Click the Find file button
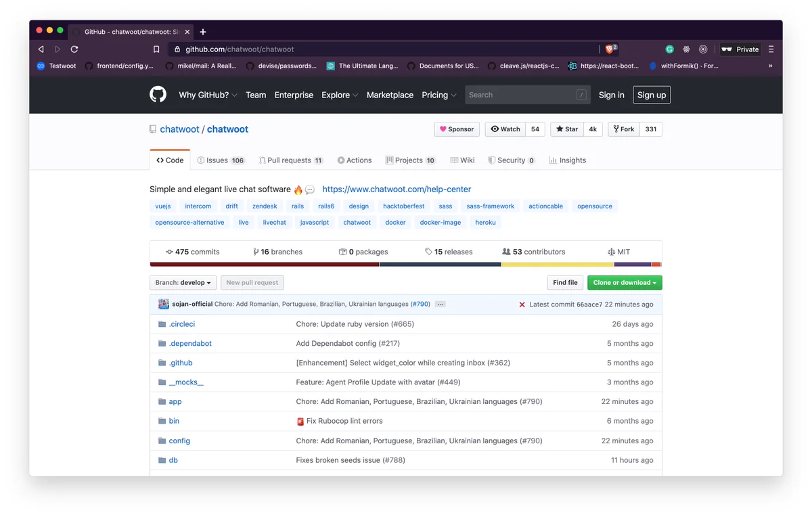The image size is (812, 515). click(565, 283)
